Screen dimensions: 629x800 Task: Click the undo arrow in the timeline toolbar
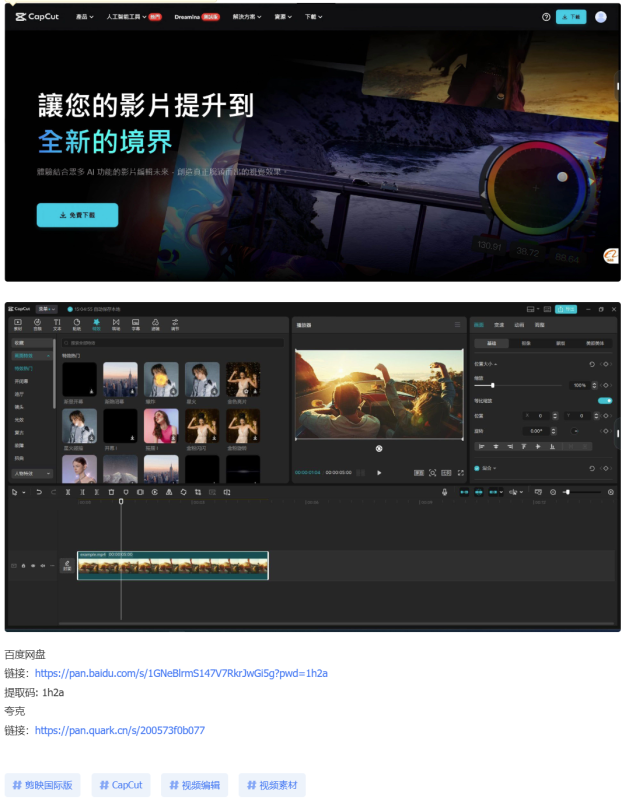(x=39, y=492)
